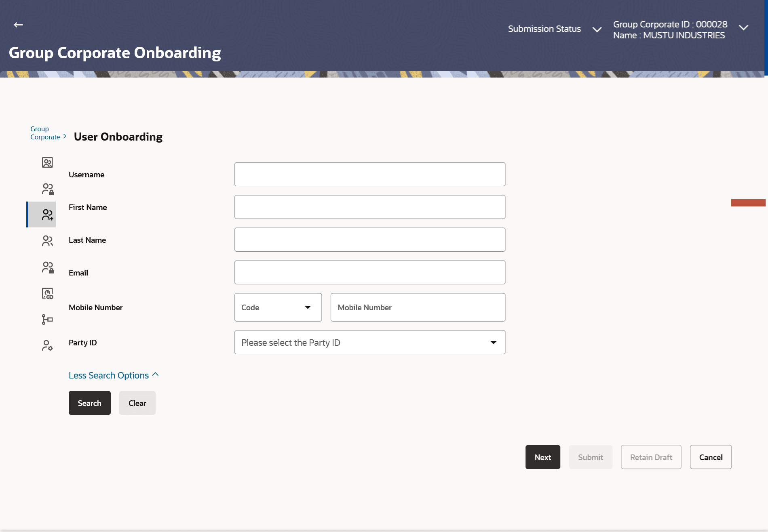The height and width of the screenshot is (532, 768).
Task: Focus the Mobile Number input field
Action: coord(418,307)
